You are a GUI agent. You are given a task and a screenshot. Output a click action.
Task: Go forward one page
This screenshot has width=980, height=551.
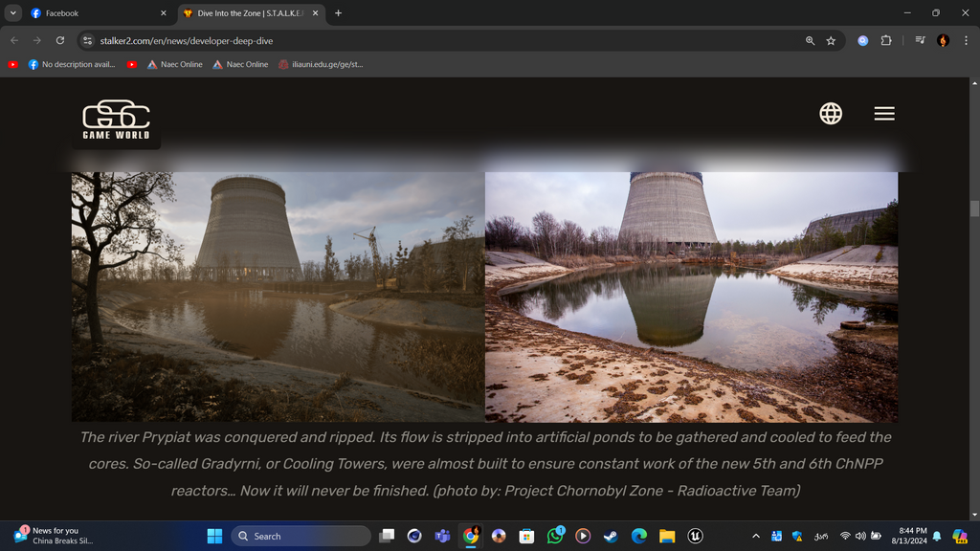[37, 40]
